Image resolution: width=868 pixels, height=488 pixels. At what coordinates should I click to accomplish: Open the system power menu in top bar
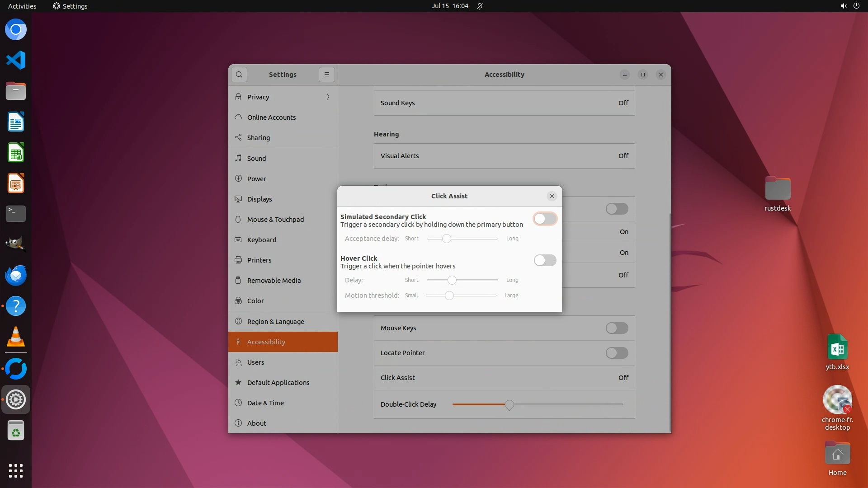856,6
